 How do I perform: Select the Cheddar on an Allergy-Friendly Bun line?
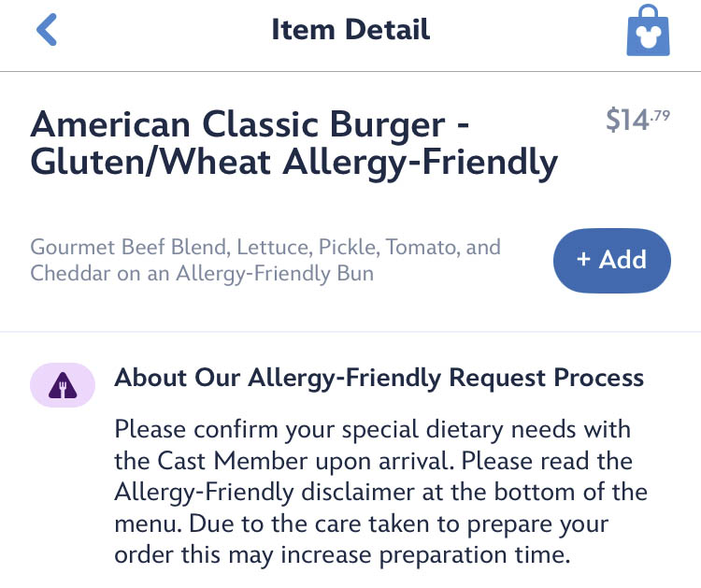(x=203, y=274)
